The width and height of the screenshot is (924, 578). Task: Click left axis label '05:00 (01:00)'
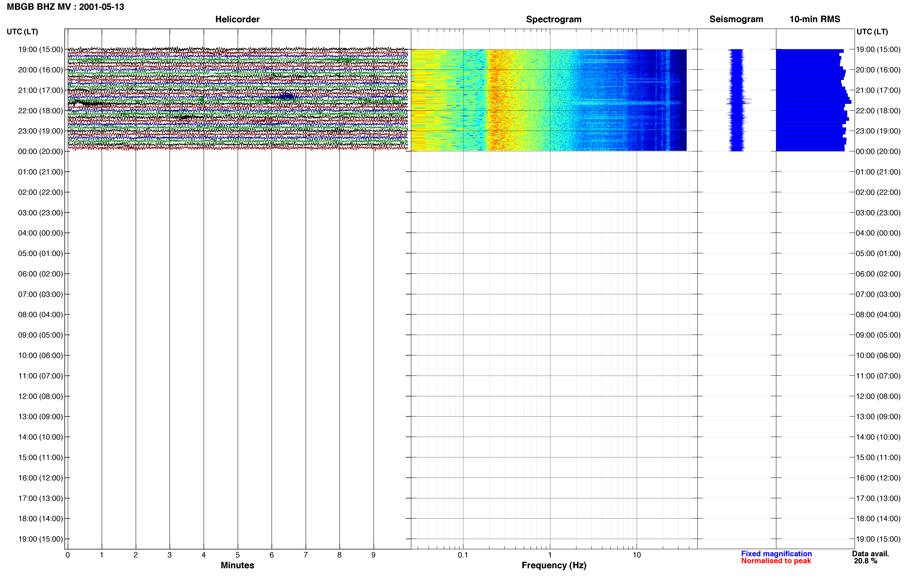click(x=41, y=253)
